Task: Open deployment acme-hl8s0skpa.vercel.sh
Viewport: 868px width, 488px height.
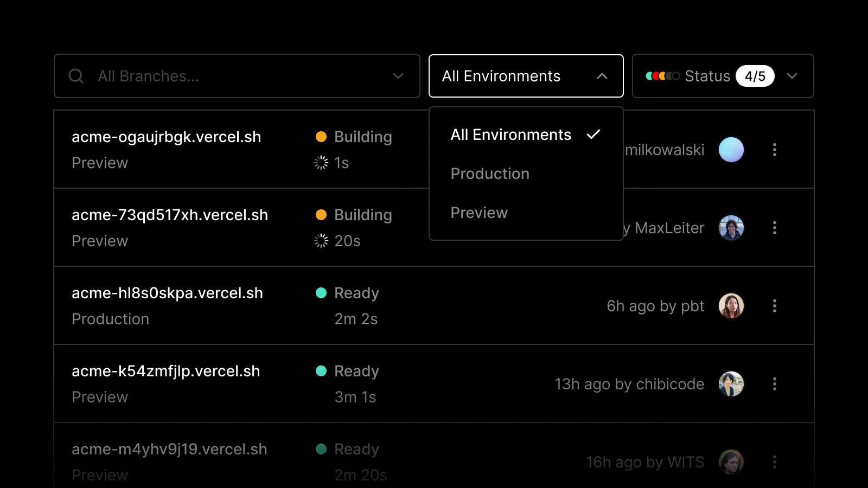Action: pyautogui.click(x=167, y=293)
